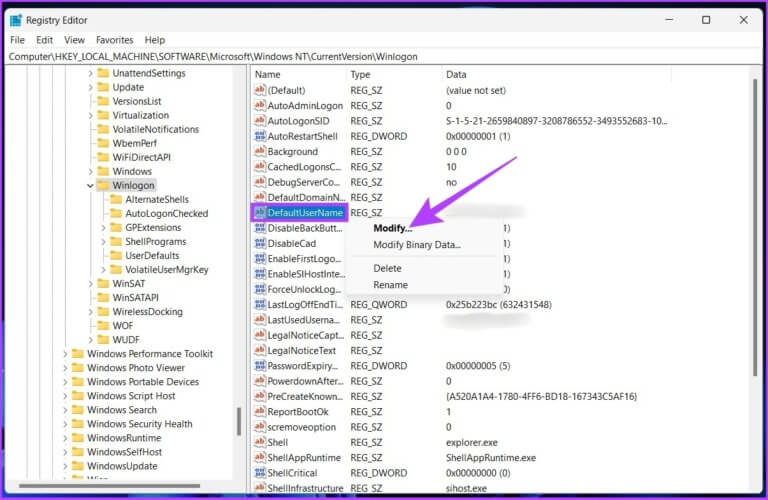Click the explorer.exe data cell
Image resolution: width=768 pixels, height=500 pixels.
[x=471, y=442]
